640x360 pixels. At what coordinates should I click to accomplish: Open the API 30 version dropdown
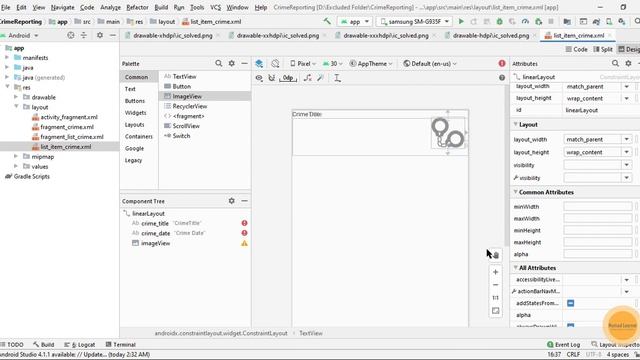tap(333, 64)
